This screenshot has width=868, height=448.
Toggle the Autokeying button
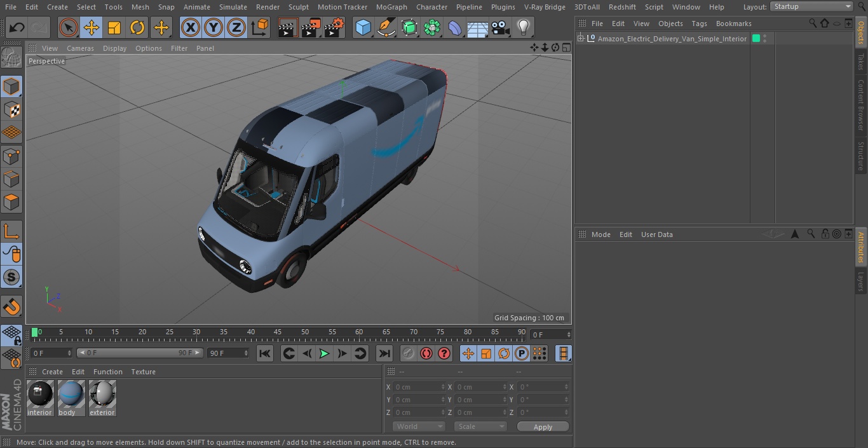(x=426, y=353)
